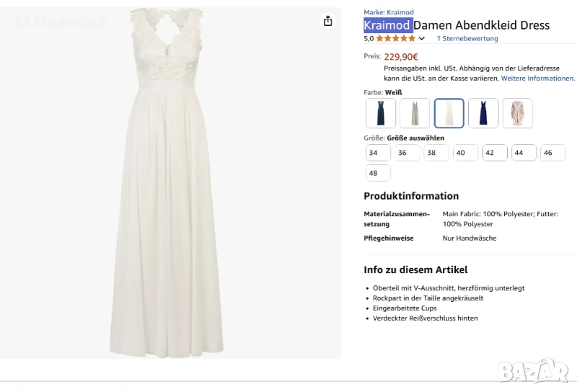Click the share icon on product image
577x392 pixels.
(x=328, y=21)
